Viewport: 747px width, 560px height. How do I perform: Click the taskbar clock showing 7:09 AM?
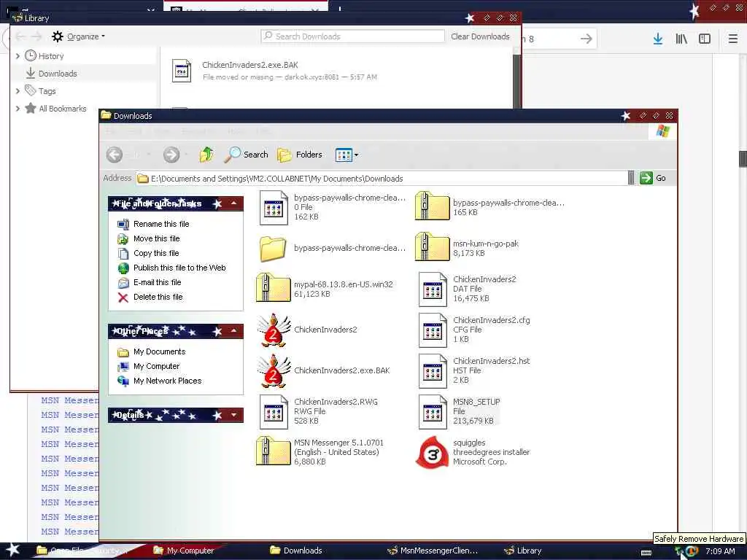coord(720,551)
